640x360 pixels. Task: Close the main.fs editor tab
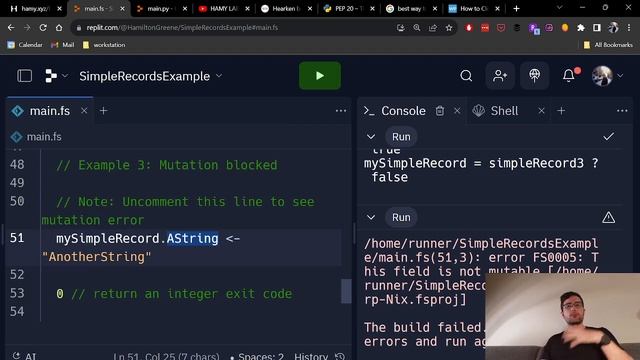point(84,111)
